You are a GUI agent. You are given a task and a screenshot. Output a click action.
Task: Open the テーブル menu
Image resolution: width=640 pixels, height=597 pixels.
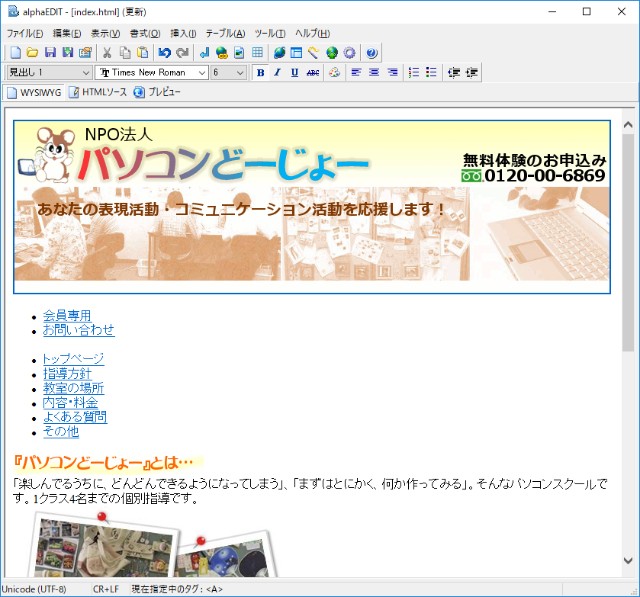pos(225,33)
